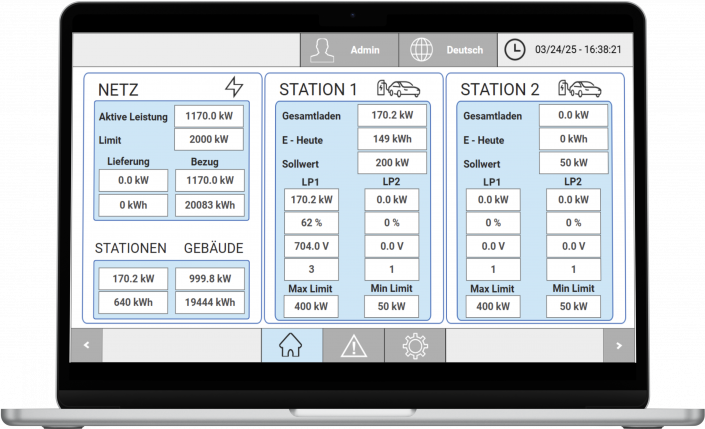Select the Deutsch language button
705x429 pixels.
click(464, 49)
